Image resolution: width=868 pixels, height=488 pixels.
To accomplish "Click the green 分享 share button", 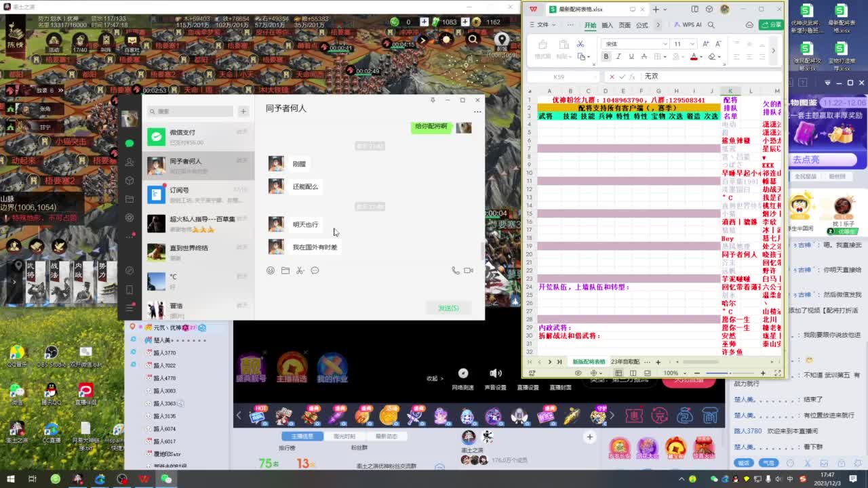I will tap(772, 25).
